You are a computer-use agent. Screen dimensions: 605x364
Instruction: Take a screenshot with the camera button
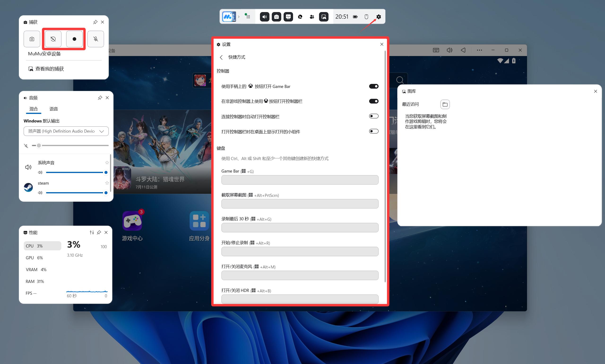(x=32, y=39)
